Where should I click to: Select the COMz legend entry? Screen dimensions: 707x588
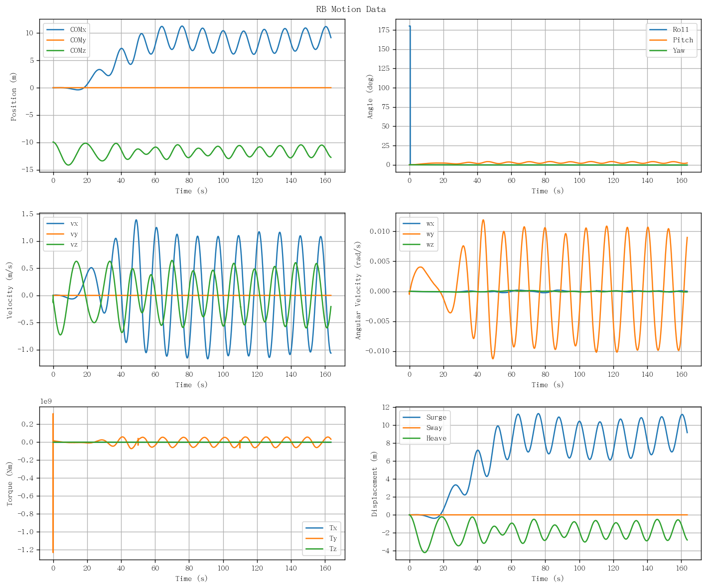coord(67,51)
